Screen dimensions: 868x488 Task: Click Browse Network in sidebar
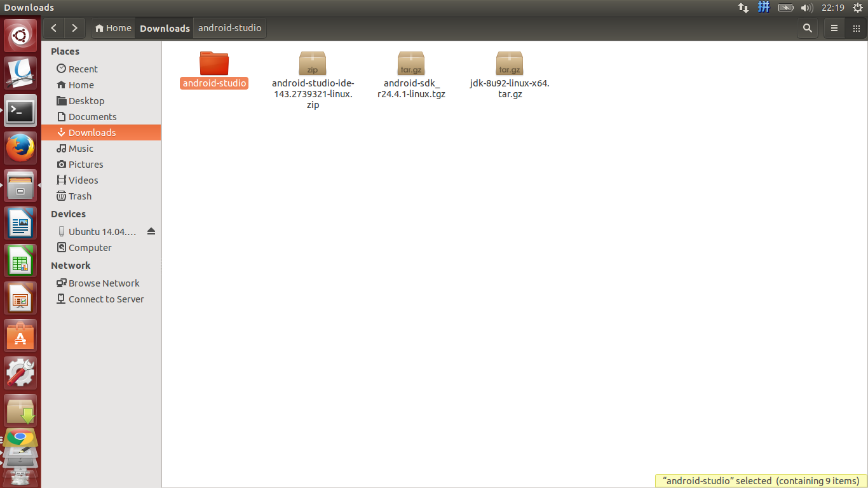101,283
